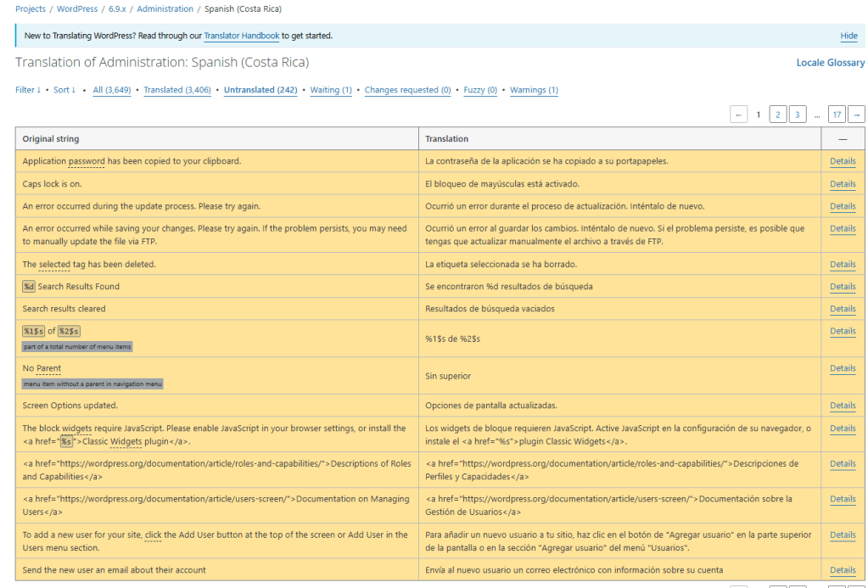This screenshot has width=868, height=588.
Task: Open Details for 'Search results cleared' row
Action: click(843, 309)
